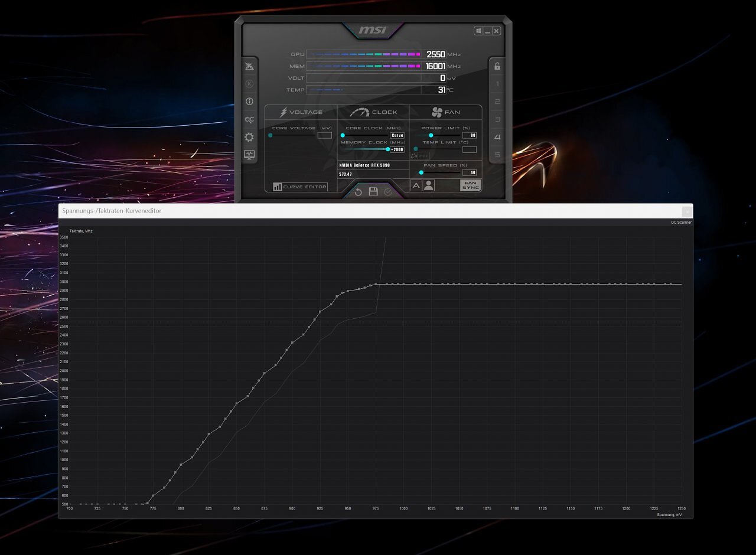Select the curve point at 950 mV
Viewport: 756px width, 555px height.
tap(348, 291)
